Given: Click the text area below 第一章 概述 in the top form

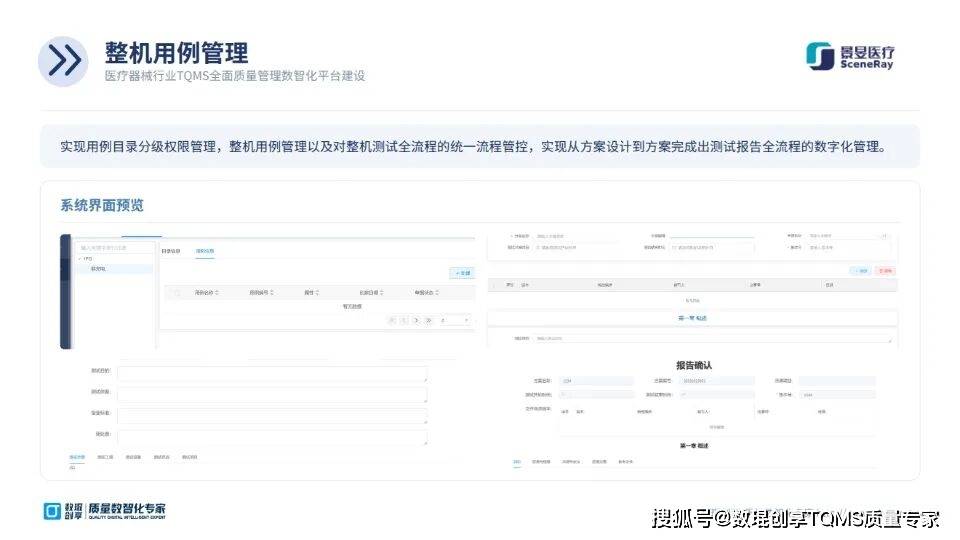Looking at the screenshot, I should pyautogui.click(x=713, y=339).
